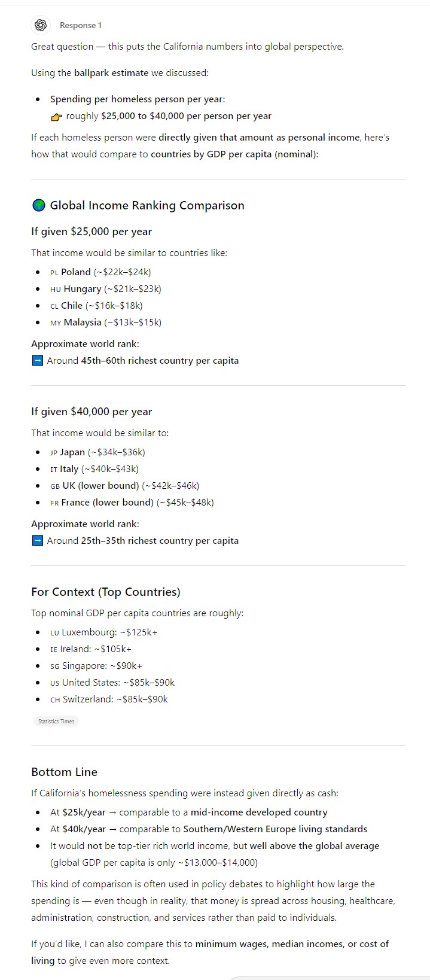The width and height of the screenshot is (430, 980).
Task: Click the HU flag code next to Hungary
Action: pyautogui.click(x=56, y=289)
